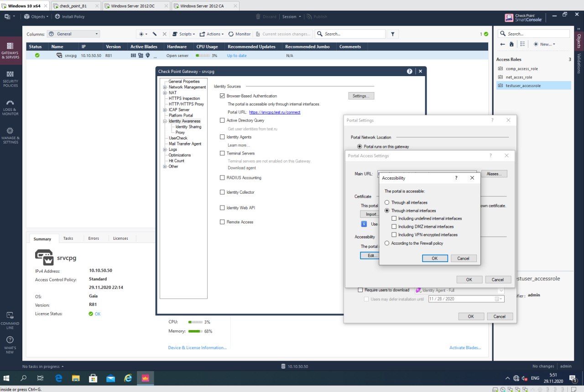The height and width of the screenshot is (392, 584).
Task: Select Through all interfaces radio option
Action: 387,202
